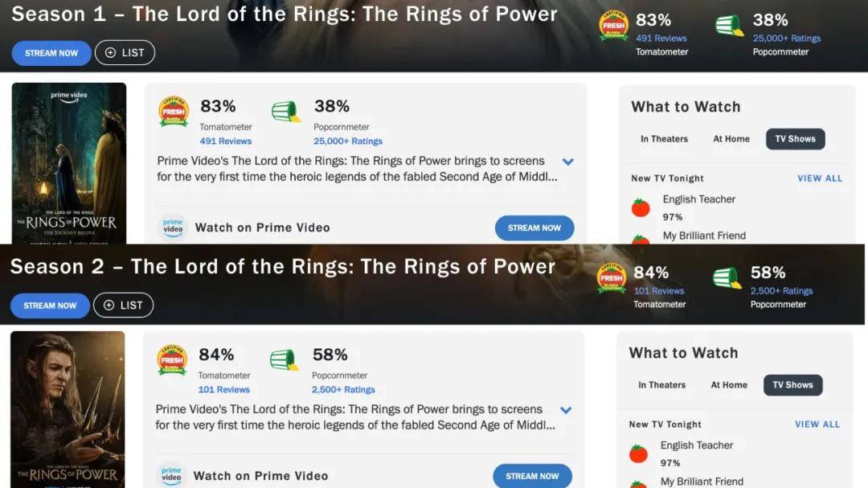
Task: Switch to At Home tab in top What to Watch
Action: (731, 139)
